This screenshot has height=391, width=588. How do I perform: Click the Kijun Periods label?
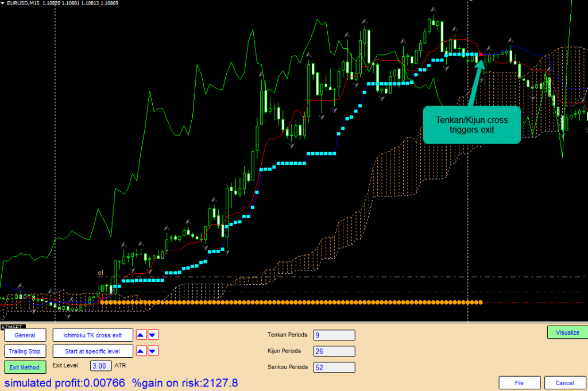(x=284, y=351)
